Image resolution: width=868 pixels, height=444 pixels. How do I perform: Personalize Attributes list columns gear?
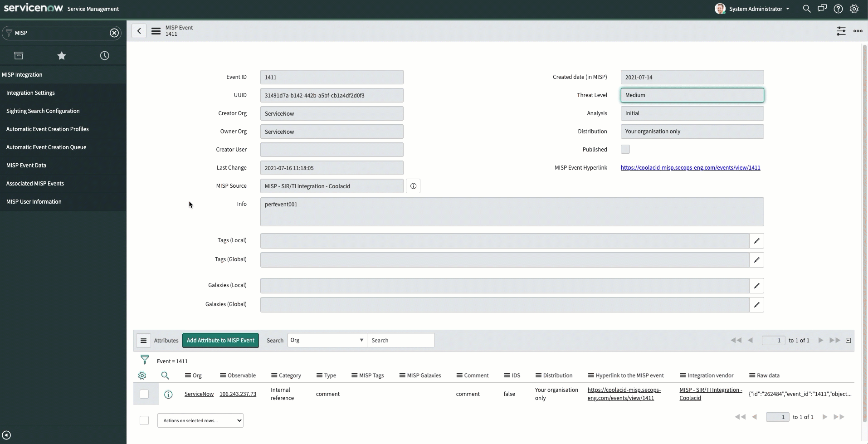coord(142,376)
